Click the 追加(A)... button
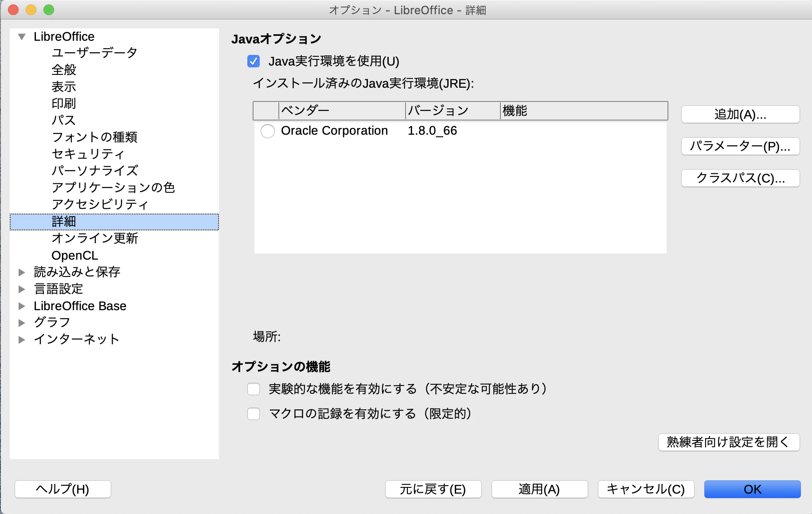The width and height of the screenshot is (812, 514). coord(740,114)
